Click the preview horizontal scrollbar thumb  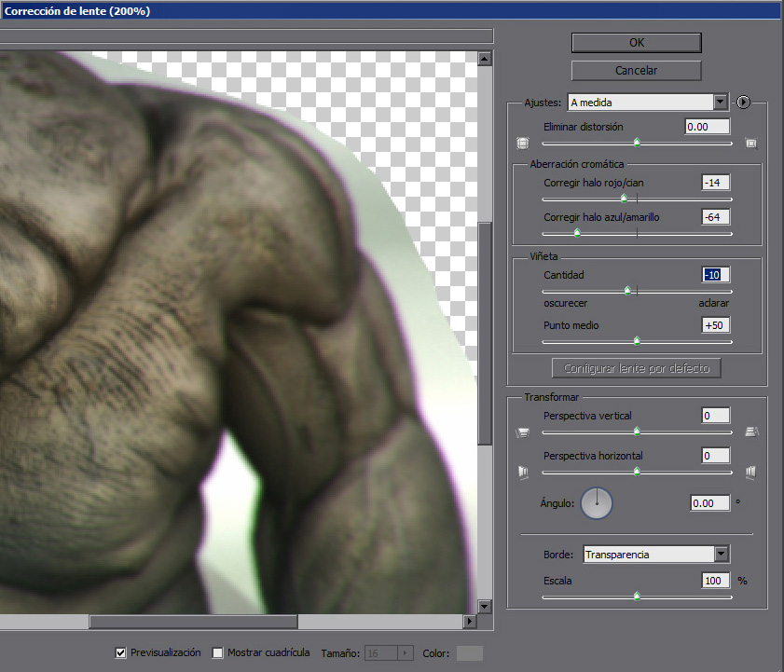pos(194,622)
